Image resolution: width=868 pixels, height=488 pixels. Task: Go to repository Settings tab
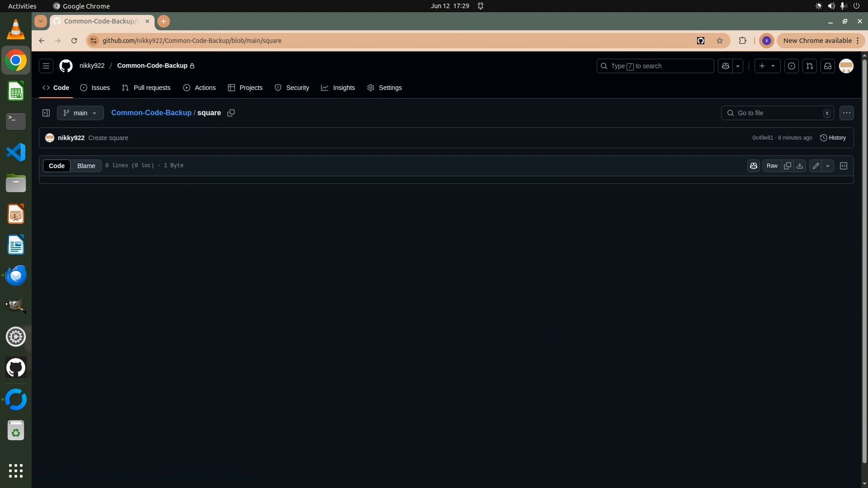click(385, 88)
